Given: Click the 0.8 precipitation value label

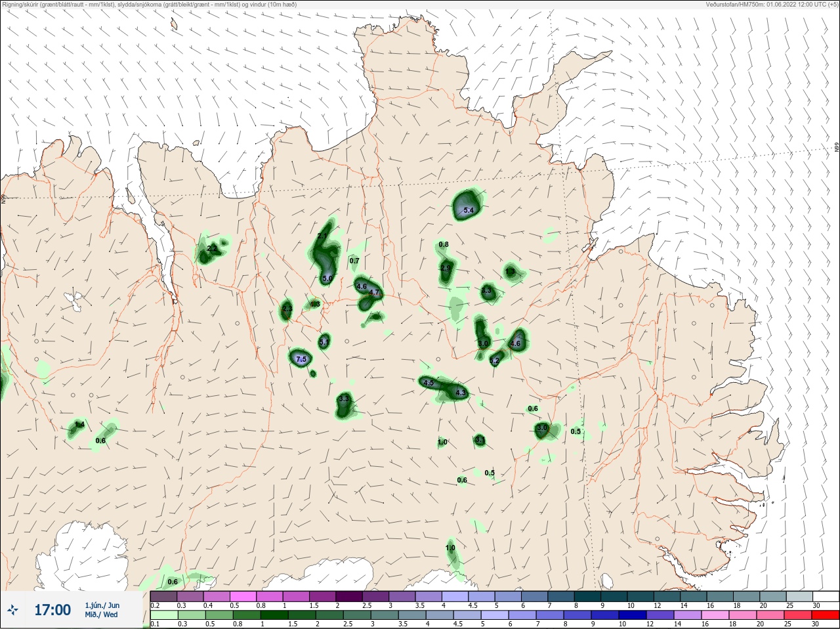Looking at the screenshot, I should [444, 244].
